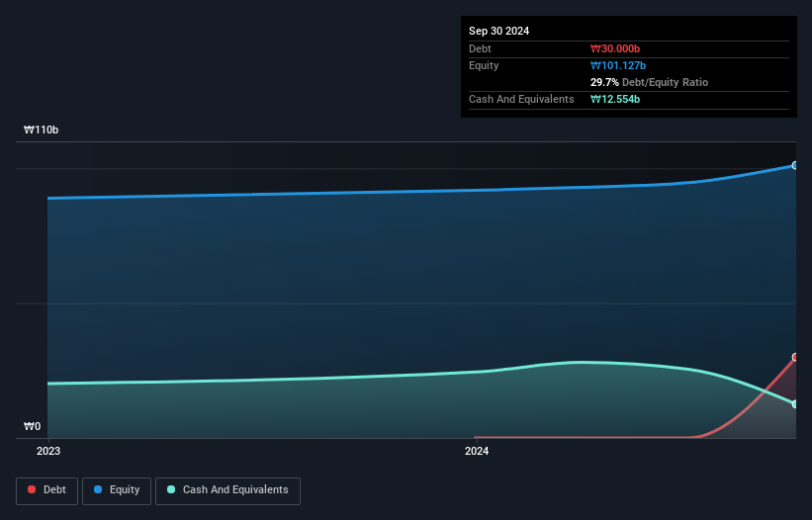The image size is (812, 520).
Task: Click the 2024 x-axis label
Action: point(477,451)
